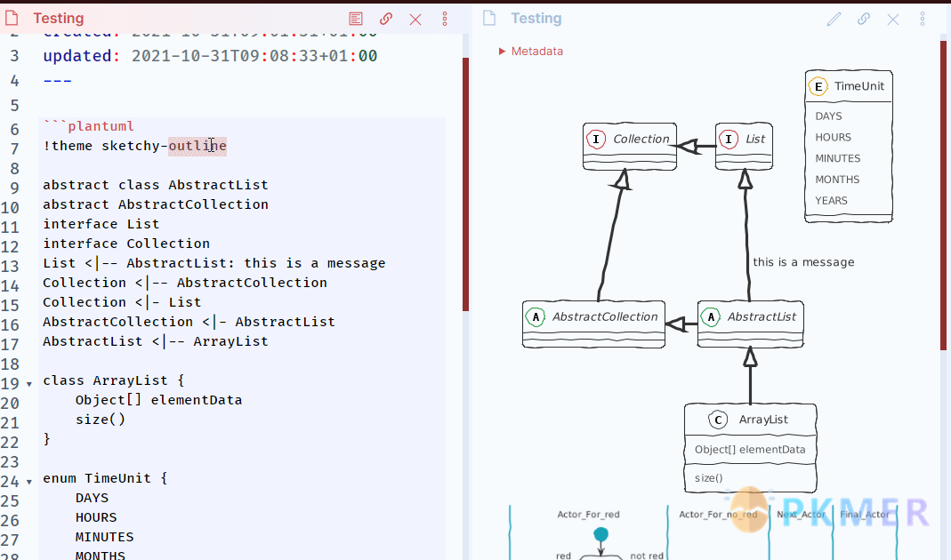Click the right Testing pane title

(x=536, y=18)
